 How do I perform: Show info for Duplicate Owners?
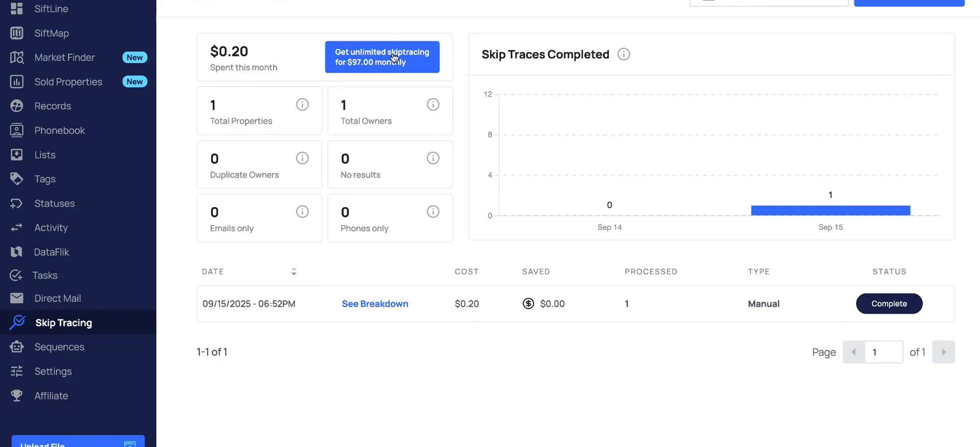pyautogui.click(x=302, y=158)
